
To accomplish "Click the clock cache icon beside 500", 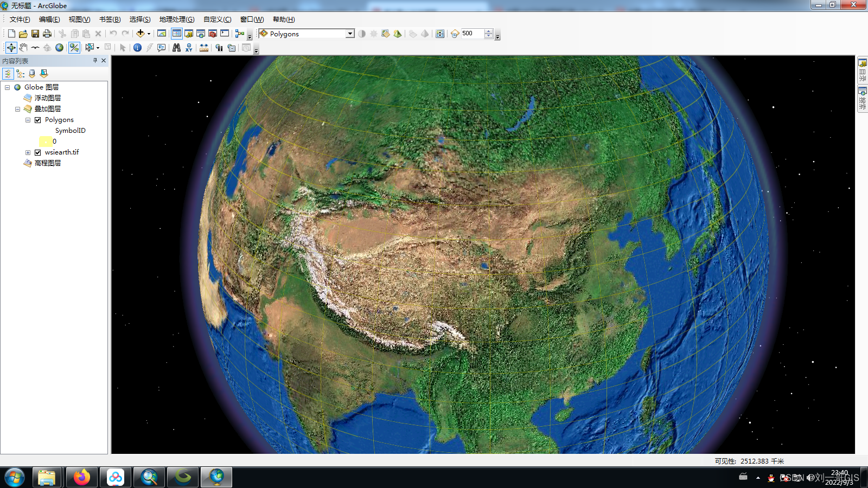I will (x=455, y=34).
